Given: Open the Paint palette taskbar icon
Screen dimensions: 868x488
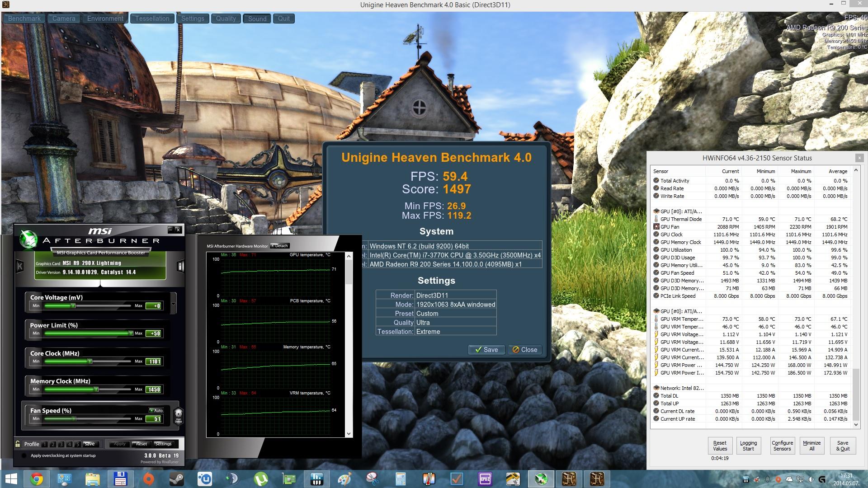Looking at the screenshot, I should pos(344,479).
